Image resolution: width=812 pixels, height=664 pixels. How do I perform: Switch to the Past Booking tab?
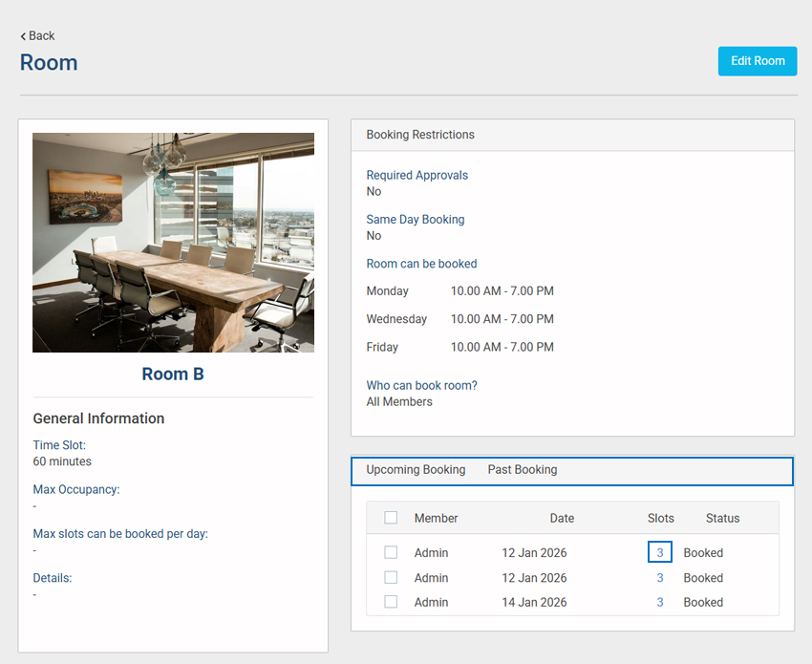click(522, 470)
